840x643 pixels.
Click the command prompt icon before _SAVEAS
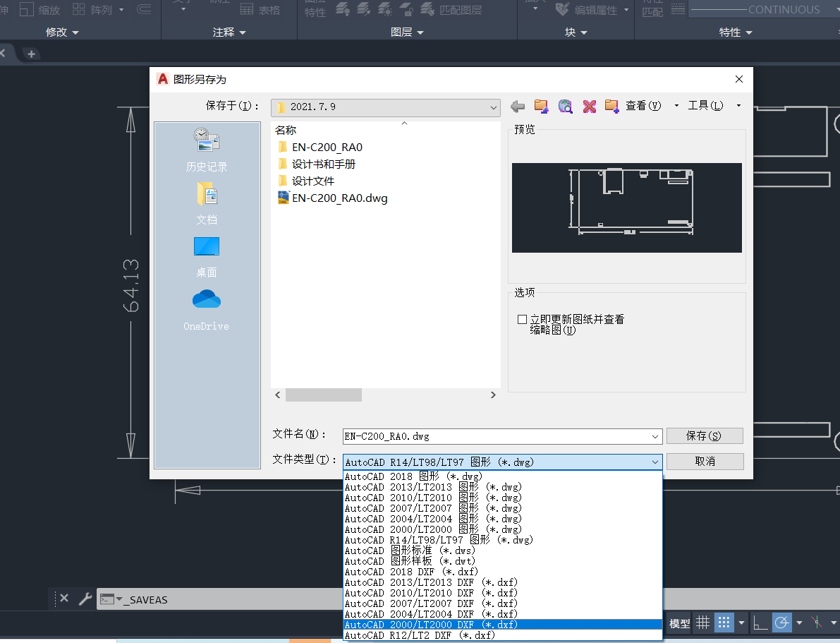tap(108, 599)
